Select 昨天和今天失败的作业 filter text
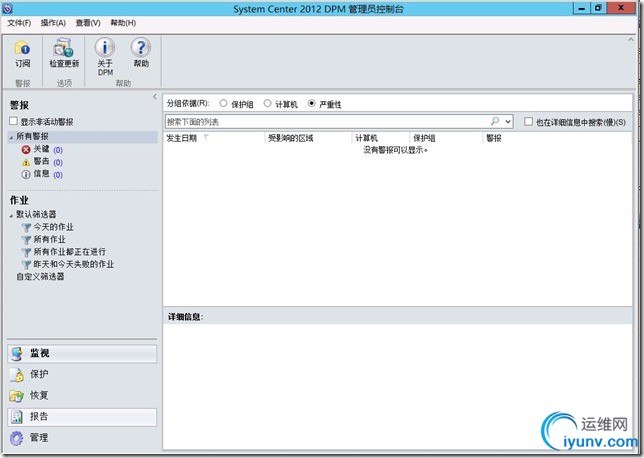Image resolution: width=644 pixels, height=458 pixels. point(74,264)
